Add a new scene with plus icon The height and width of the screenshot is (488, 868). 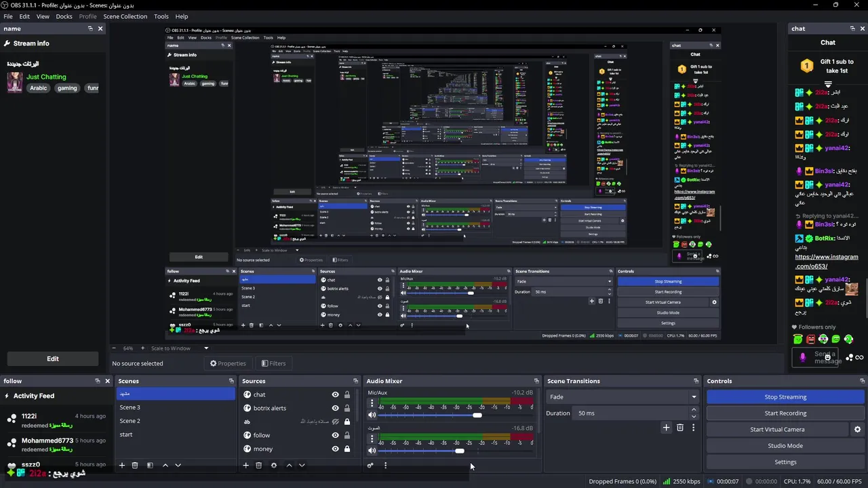tap(122, 465)
